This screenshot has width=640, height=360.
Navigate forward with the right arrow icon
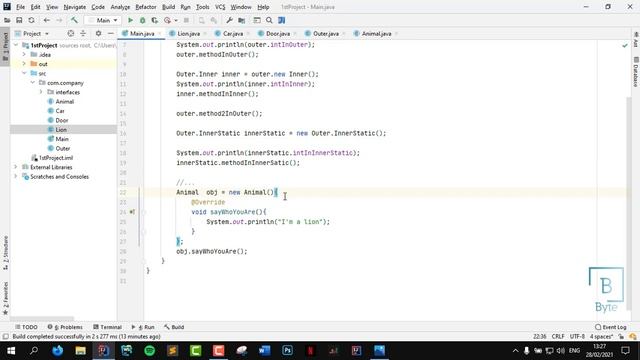(x=59, y=20)
